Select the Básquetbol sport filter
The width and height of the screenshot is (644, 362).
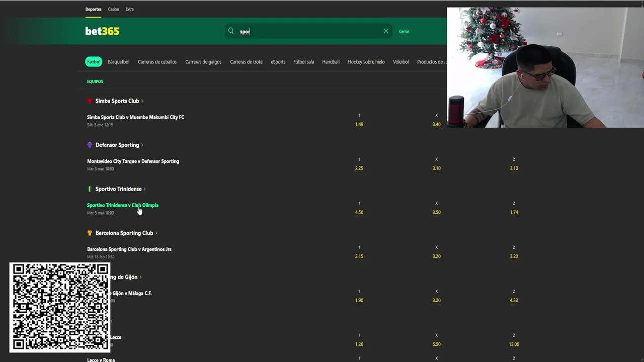(119, 62)
